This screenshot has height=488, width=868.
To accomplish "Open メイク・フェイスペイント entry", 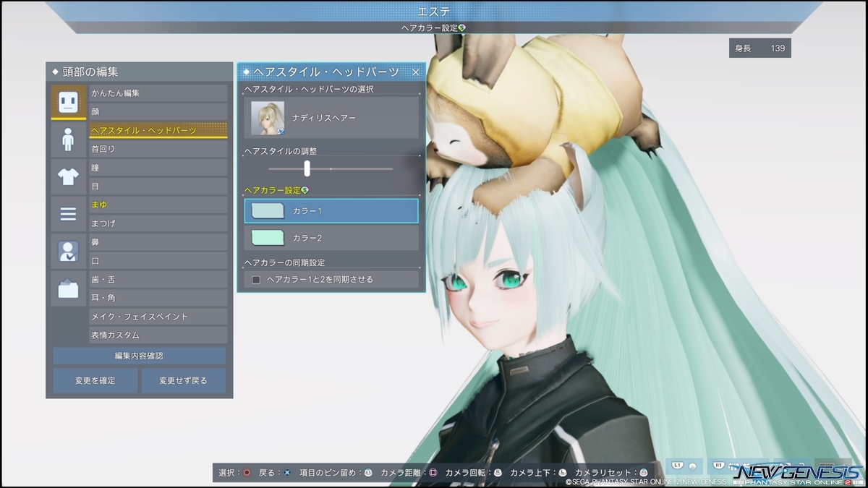I will click(x=158, y=317).
